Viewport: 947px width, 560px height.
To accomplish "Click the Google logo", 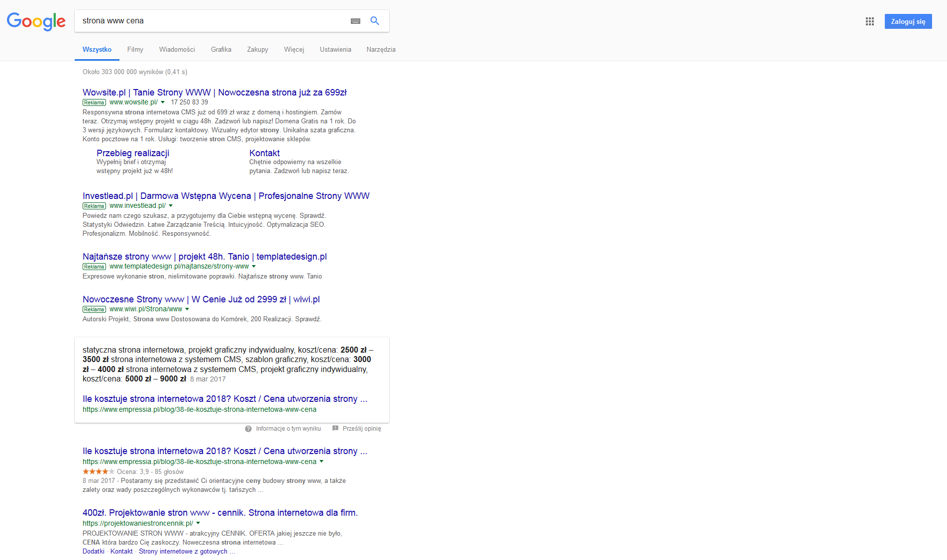I will [36, 21].
